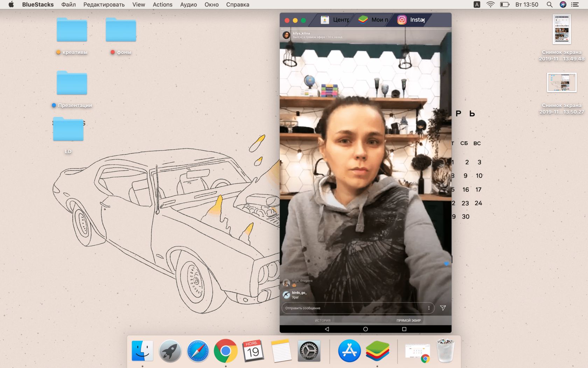Open the Мои п tab in BlueStacks
Viewport: 588px width, 368px height.
point(373,20)
